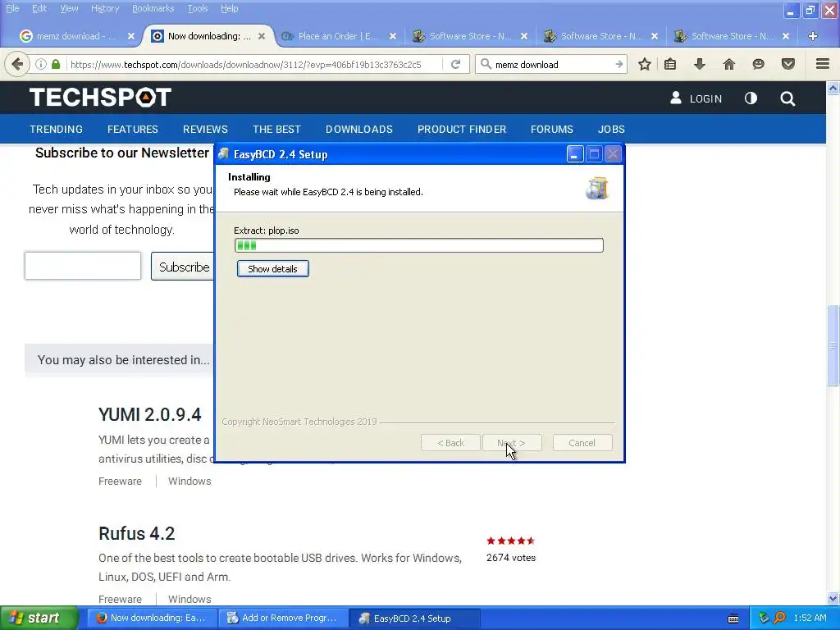Open TRENDING in TechSpot navigation
This screenshot has height=630, width=840.
57,129
